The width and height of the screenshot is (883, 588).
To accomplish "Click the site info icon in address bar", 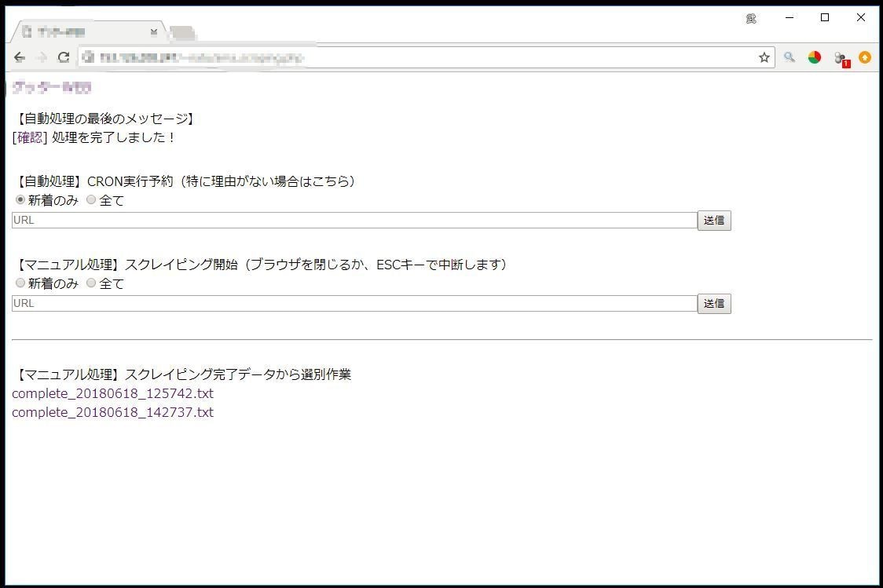I will pyautogui.click(x=88, y=57).
